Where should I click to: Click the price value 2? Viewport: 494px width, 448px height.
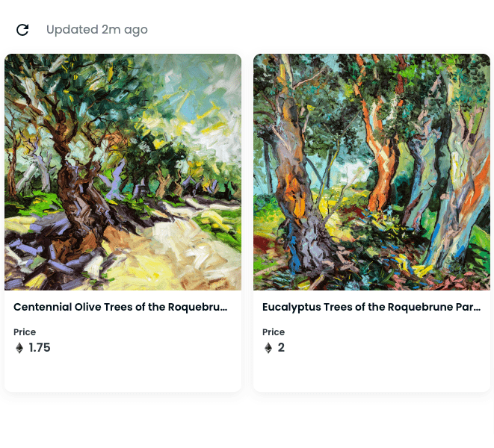(x=281, y=347)
